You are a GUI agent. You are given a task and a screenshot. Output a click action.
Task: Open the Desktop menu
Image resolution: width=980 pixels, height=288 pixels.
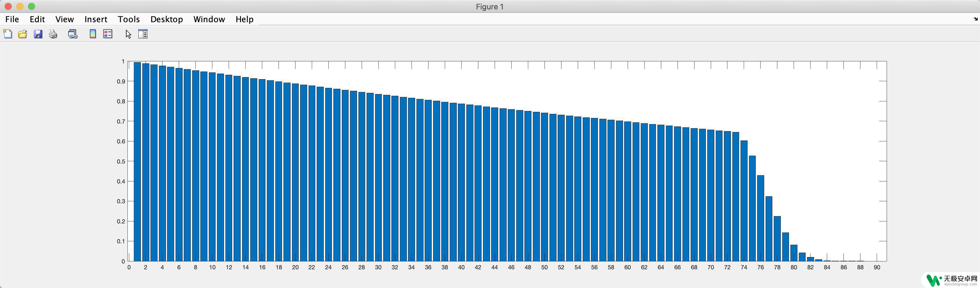(x=167, y=19)
